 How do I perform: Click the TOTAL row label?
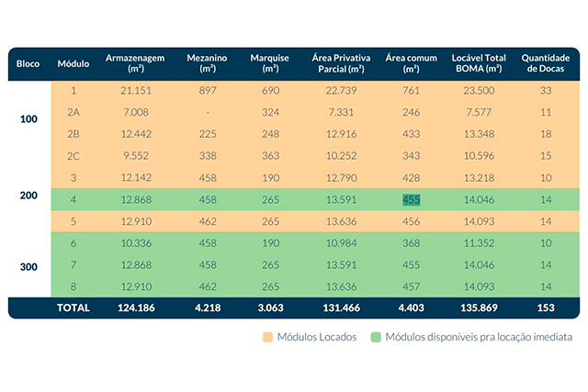[73, 308]
